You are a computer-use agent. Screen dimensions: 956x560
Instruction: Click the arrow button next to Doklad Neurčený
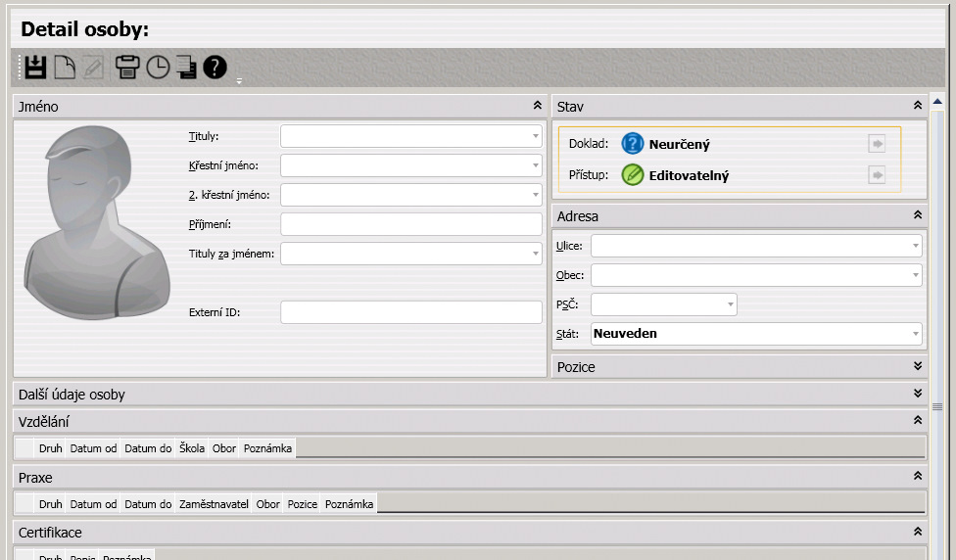[877, 145]
